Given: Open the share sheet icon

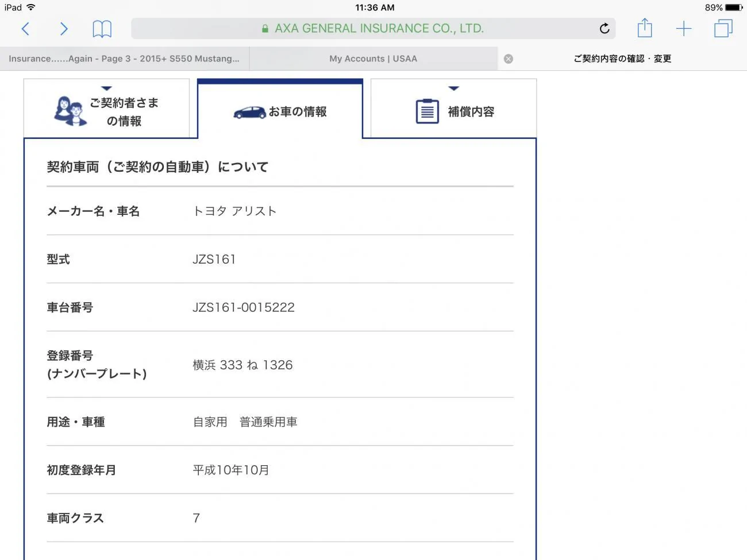Looking at the screenshot, I should (645, 28).
